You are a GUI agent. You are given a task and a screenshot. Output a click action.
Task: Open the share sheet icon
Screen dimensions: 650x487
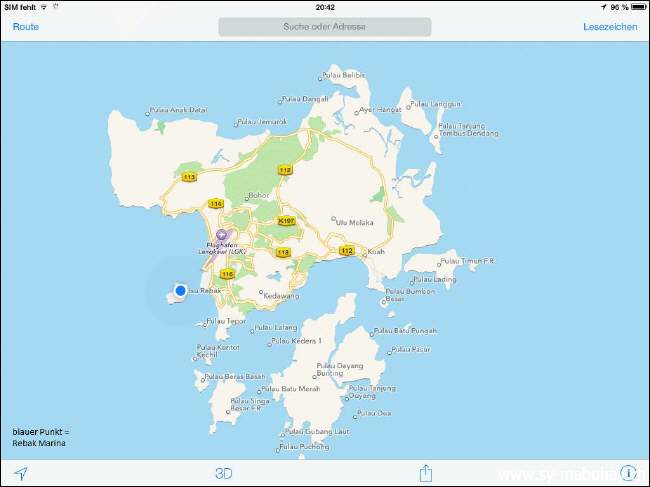pyautogui.click(x=426, y=473)
